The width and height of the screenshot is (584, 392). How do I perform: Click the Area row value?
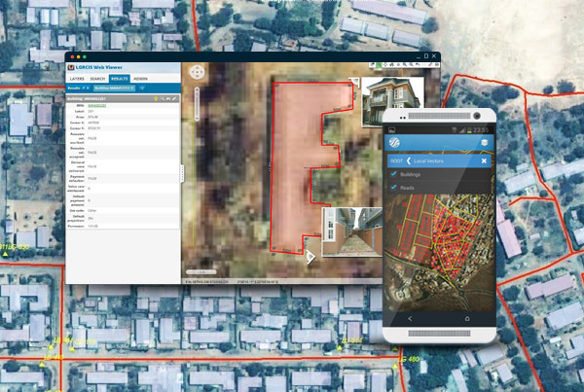click(93, 117)
